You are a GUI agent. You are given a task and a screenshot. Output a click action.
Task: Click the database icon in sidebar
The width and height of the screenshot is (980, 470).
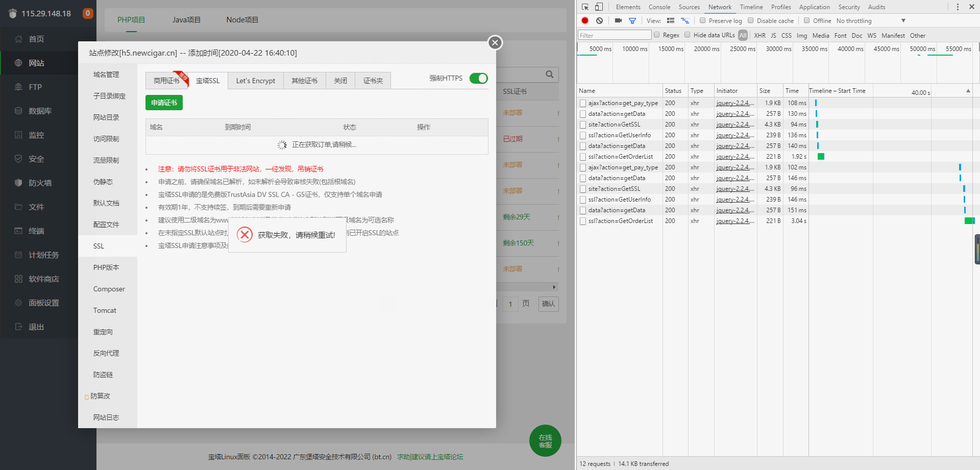[x=18, y=111]
